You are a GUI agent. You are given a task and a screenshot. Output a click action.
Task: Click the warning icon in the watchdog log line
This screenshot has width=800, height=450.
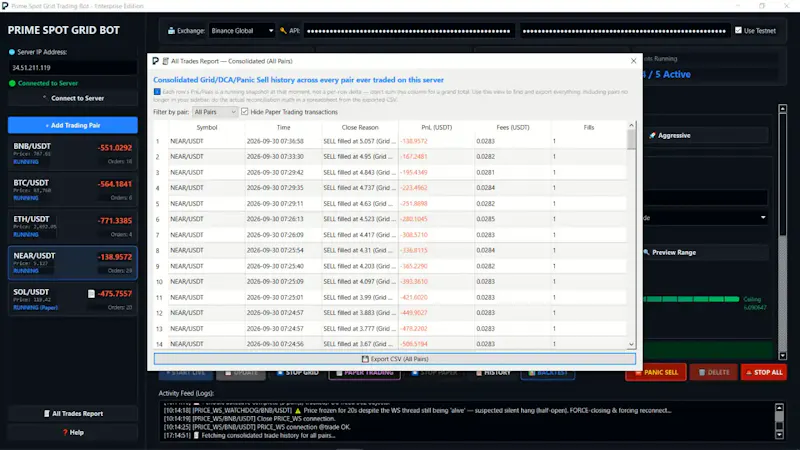(297, 410)
